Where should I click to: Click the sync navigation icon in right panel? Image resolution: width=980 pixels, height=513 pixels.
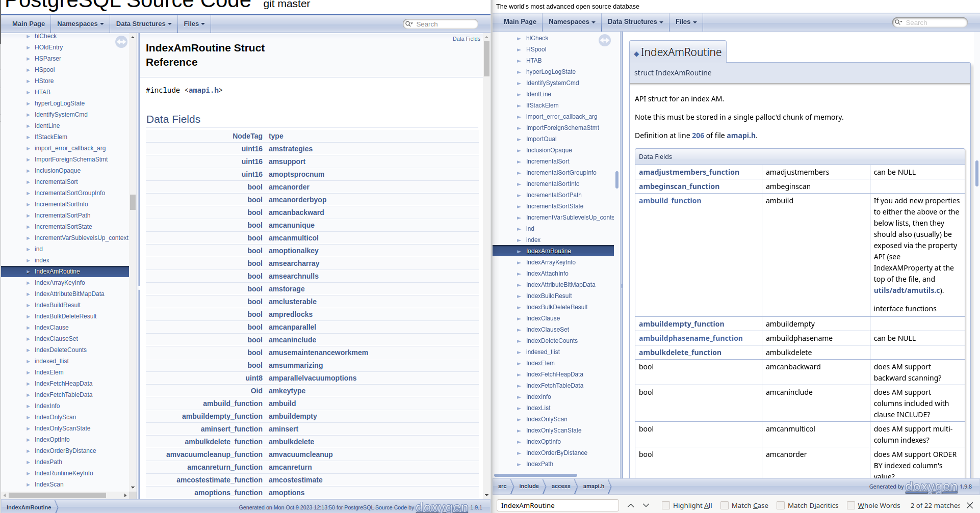point(605,40)
